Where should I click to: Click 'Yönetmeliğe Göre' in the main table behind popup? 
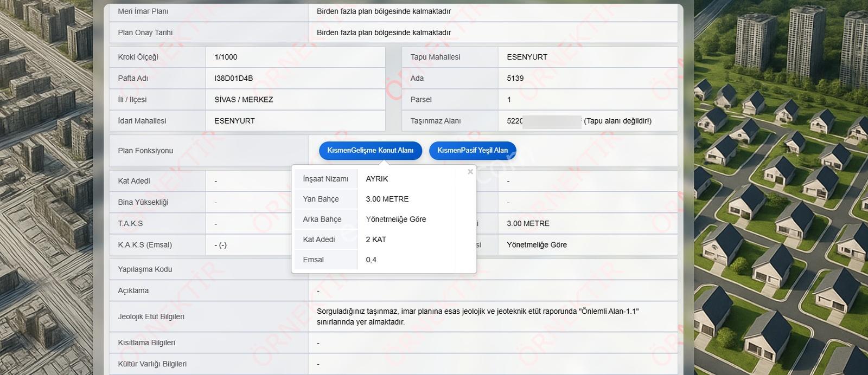point(537,245)
